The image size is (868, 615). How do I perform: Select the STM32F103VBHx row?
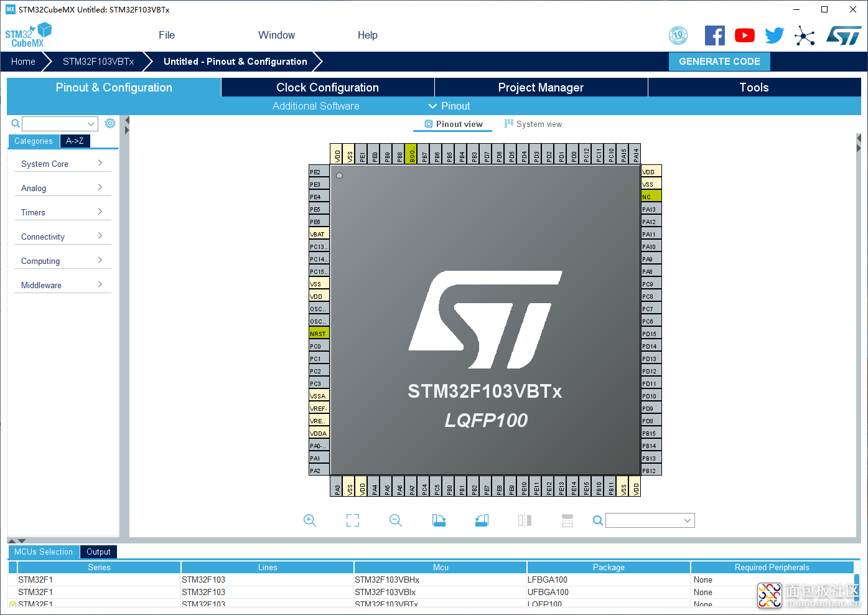pyautogui.click(x=431, y=580)
